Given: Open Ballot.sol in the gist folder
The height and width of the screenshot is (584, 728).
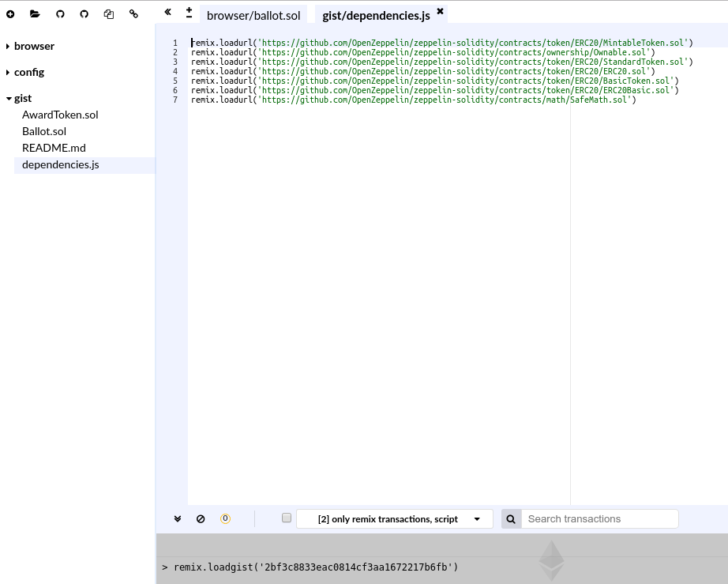Looking at the screenshot, I should [44, 131].
